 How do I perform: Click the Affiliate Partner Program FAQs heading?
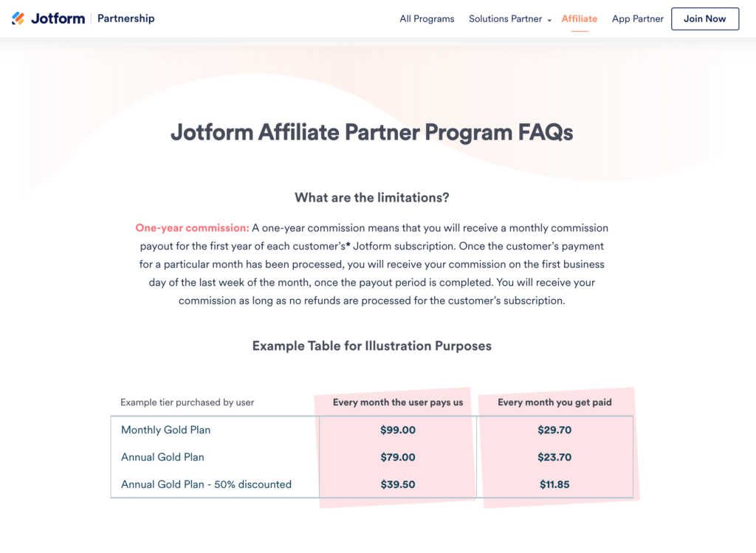point(372,132)
